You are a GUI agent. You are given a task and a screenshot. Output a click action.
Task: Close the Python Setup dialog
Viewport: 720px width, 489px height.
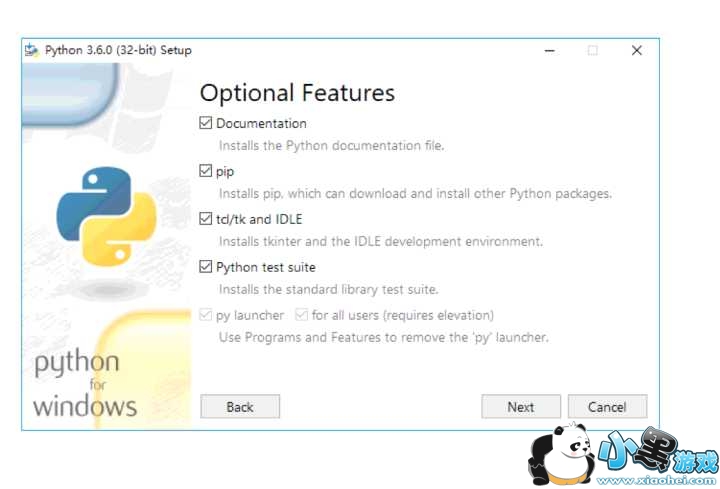[637, 50]
